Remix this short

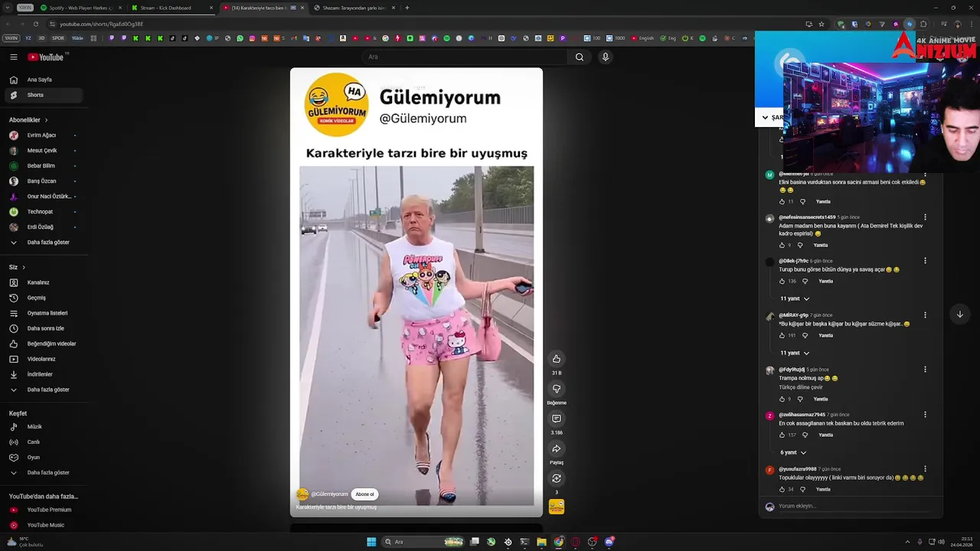[x=557, y=478]
